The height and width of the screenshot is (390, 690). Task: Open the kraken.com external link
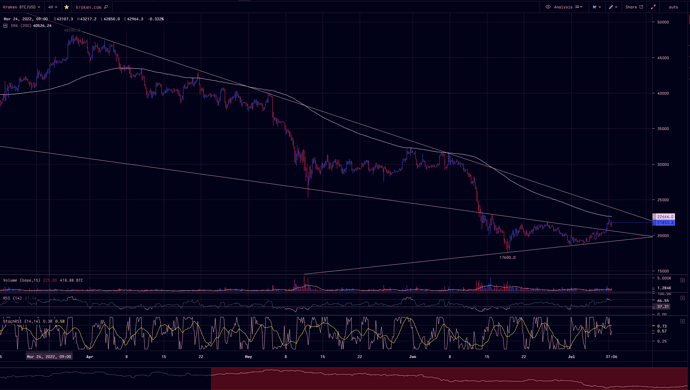[x=92, y=7]
